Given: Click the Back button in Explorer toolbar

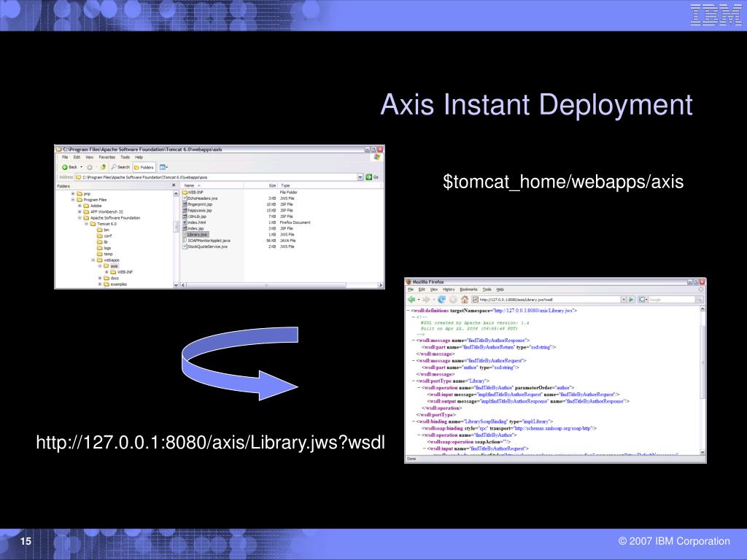Looking at the screenshot, I should coord(69,167).
